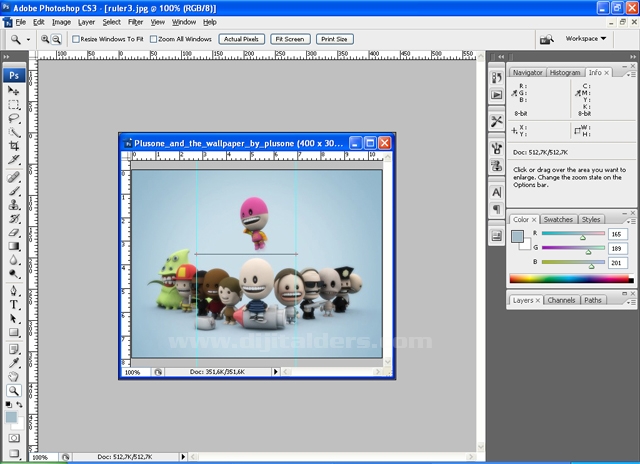This screenshot has width=640, height=464.
Task: Open the Color panel options menu
Action: (631, 221)
